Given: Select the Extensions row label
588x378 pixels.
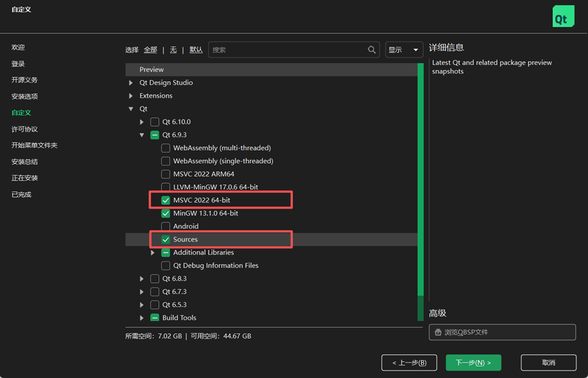Looking at the screenshot, I should [x=156, y=96].
